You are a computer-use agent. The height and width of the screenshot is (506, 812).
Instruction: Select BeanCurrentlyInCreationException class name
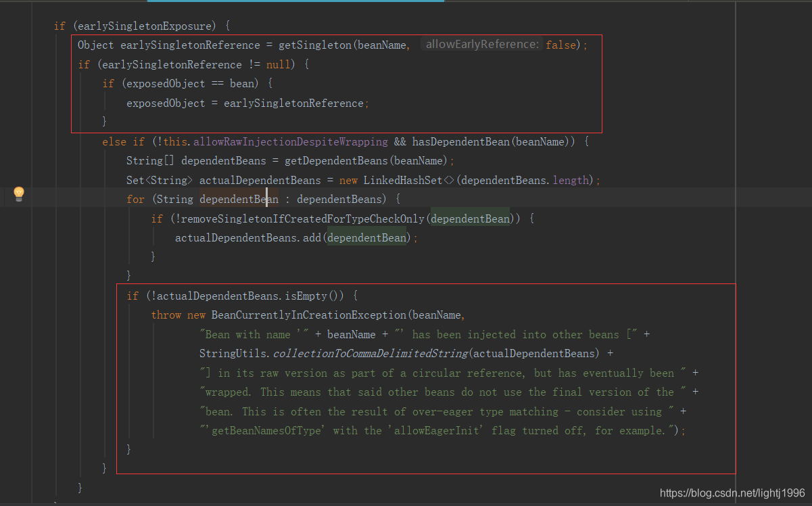pyautogui.click(x=309, y=315)
